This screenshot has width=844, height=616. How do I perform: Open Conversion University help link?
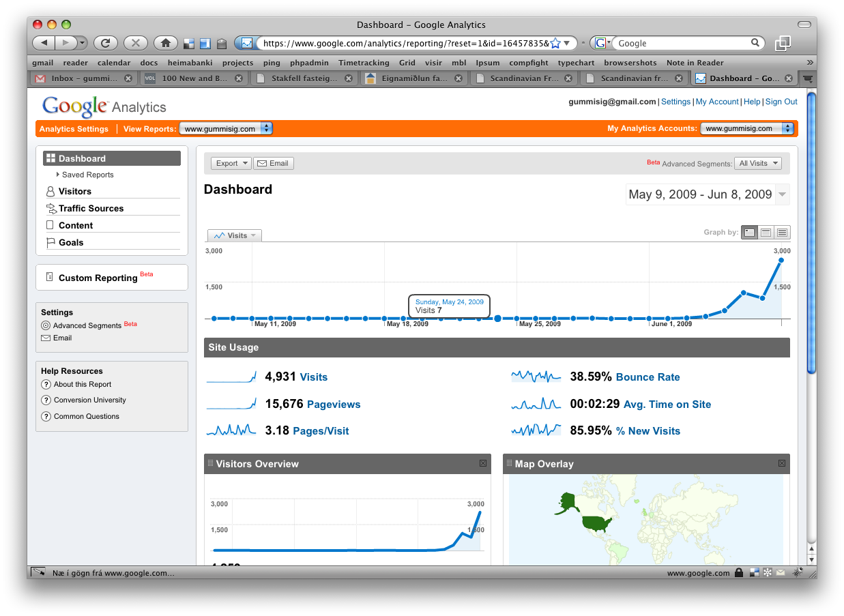tap(90, 400)
